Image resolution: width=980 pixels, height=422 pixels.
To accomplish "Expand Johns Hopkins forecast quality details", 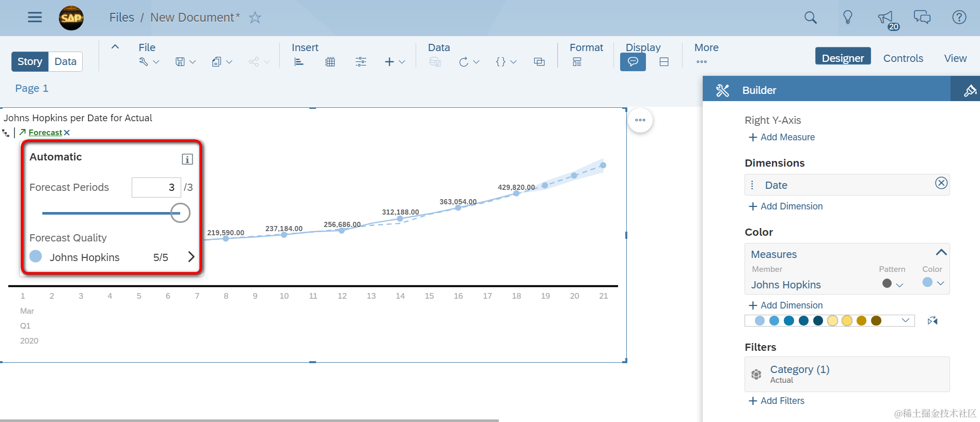I will [191, 256].
